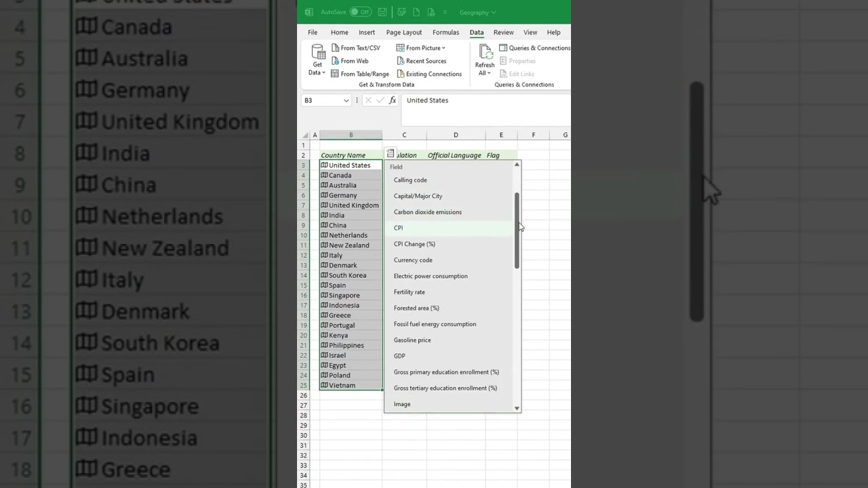The width and height of the screenshot is (868, 488).
Task: Select column D header
Action: pyautogui.click(x=456, y=135)
